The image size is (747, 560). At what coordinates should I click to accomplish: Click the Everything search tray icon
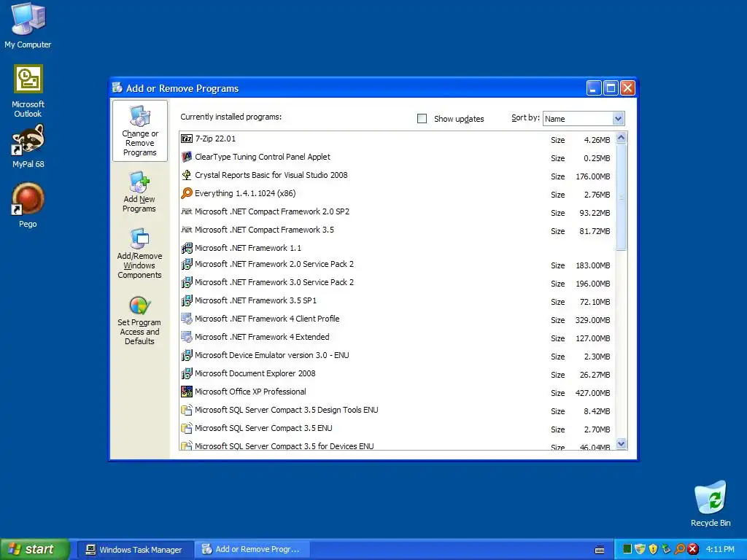(681, 549)
